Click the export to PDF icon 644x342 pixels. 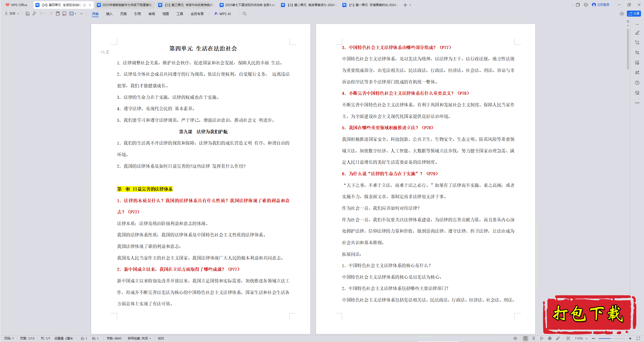(x=58, y=14)
